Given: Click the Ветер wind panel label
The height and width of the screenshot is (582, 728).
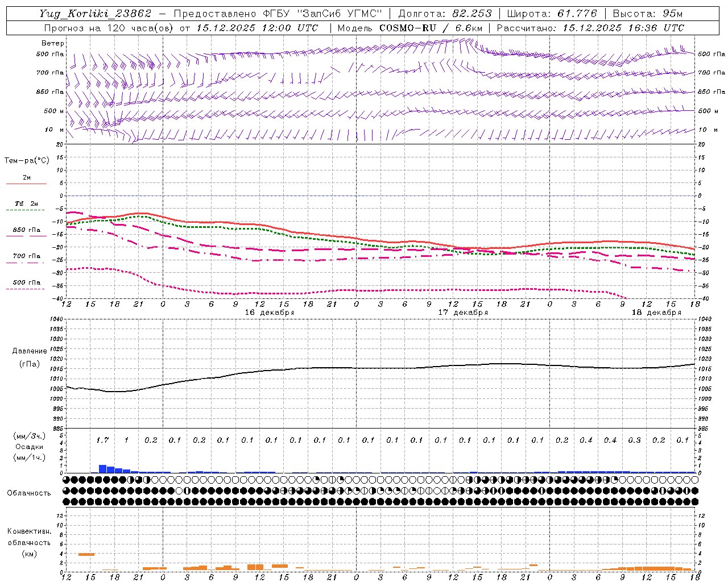Looking at the screenshot, I should coord(53,43).
